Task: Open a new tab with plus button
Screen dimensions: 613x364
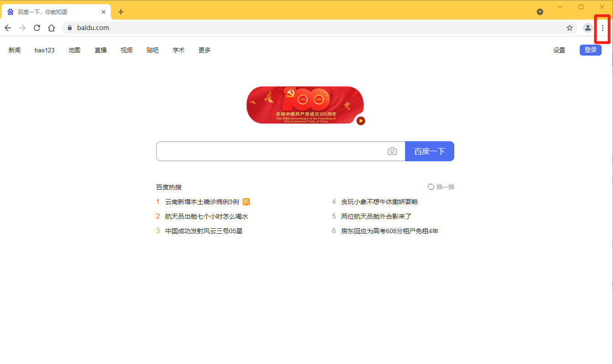Action: (x=120, y=12)
